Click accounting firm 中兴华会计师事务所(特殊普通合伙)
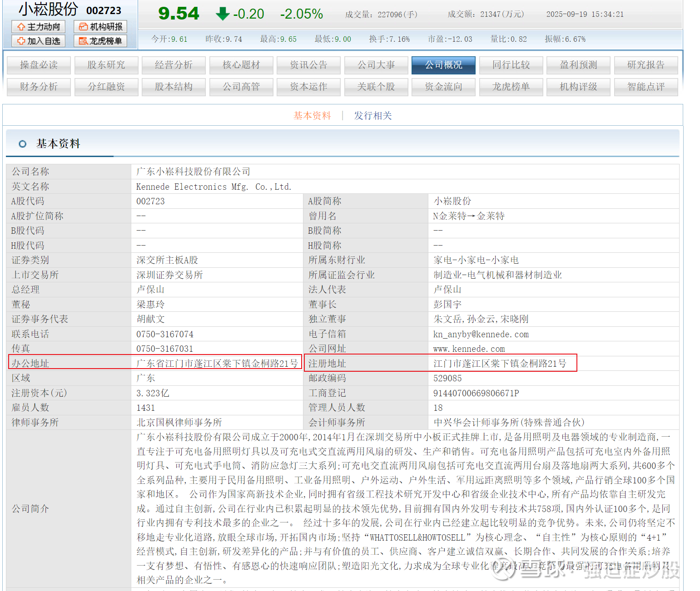Screen dimensions: 700x591 509,423
